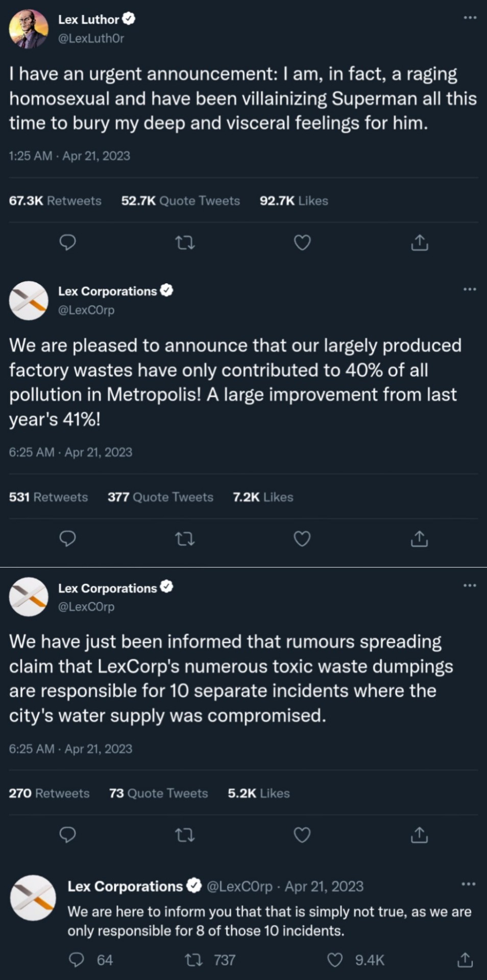Screen dimensions: 487x980
Task: Share the Lex Luthor announcement tweet
Action: (419, 242)
